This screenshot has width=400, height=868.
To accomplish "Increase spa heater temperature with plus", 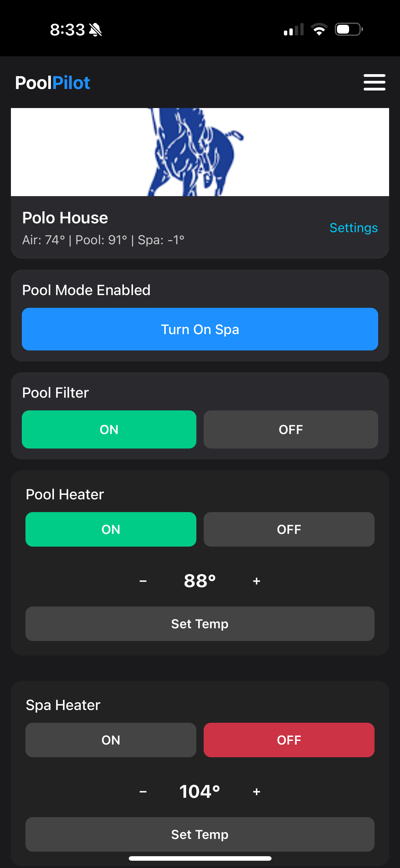I will coord(256,791).
